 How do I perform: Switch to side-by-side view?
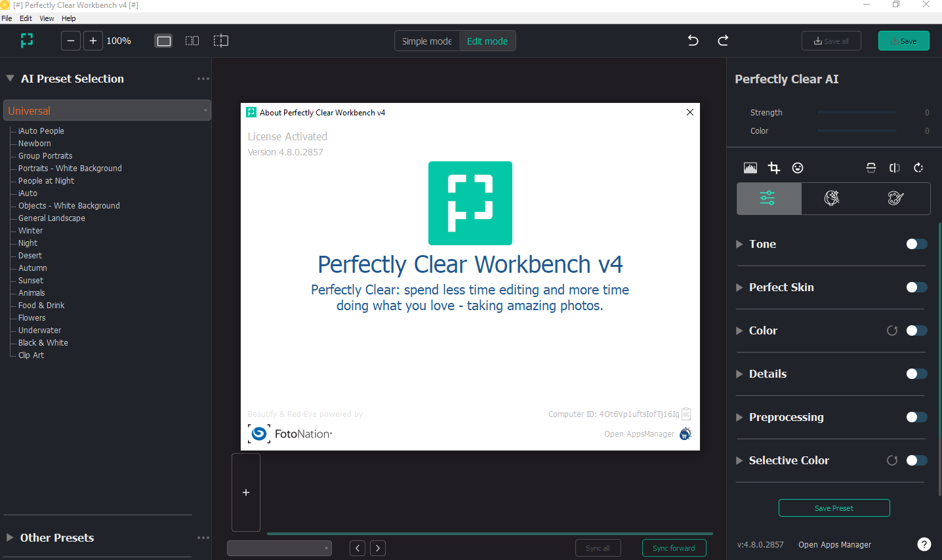[192, 41]
